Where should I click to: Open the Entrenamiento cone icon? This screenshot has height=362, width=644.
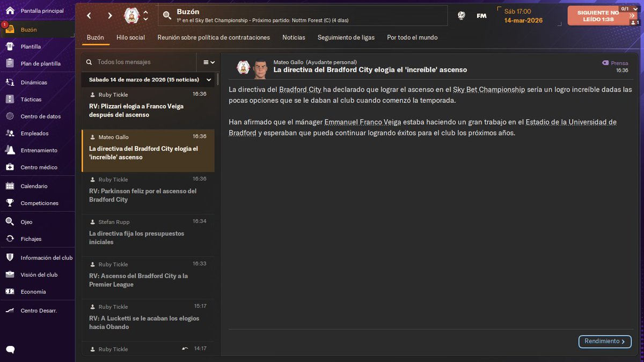[10, 150]
